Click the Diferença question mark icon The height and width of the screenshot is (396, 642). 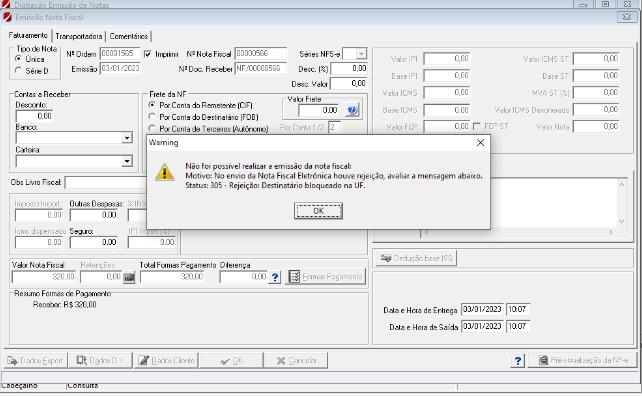tap(275, 277)
